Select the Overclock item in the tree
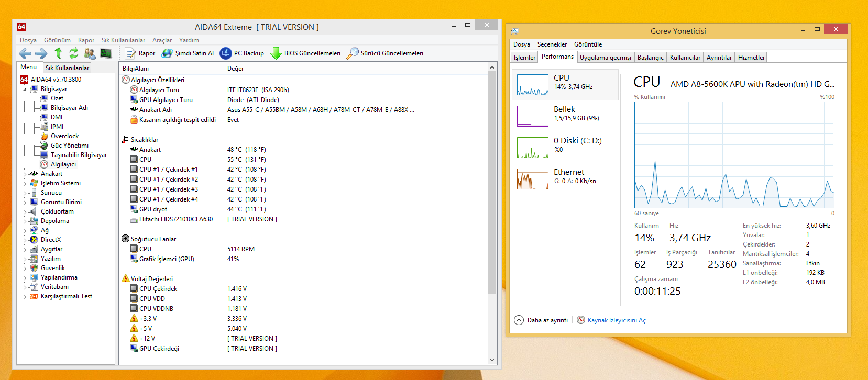 coord(64,136)
